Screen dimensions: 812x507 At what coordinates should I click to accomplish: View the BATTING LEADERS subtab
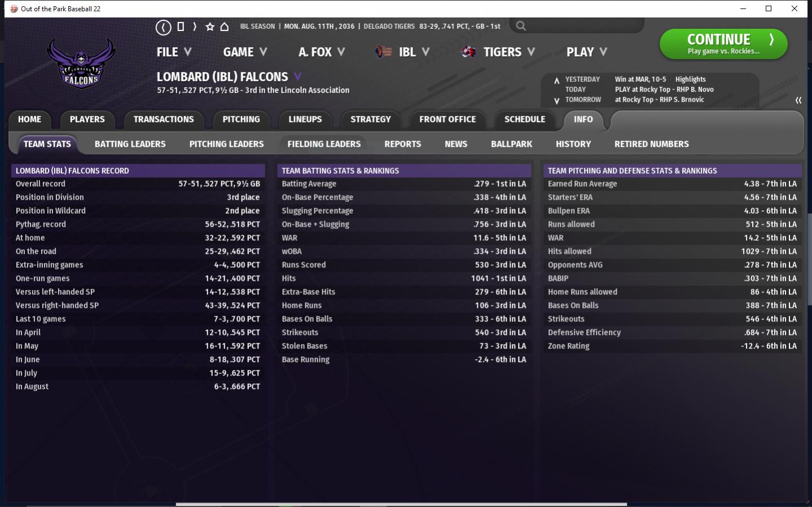(x=130, y=144)
